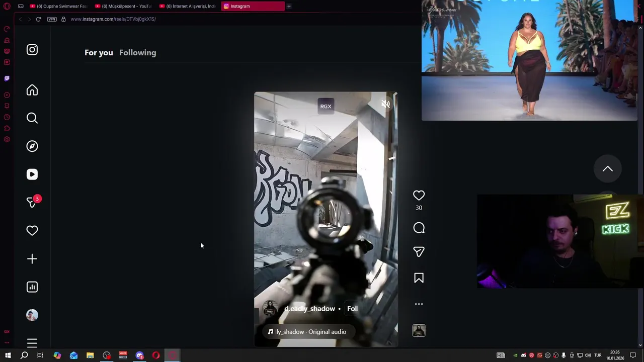
Task: Open Dashboard bar-chart icon
Action: pos(32,287)
